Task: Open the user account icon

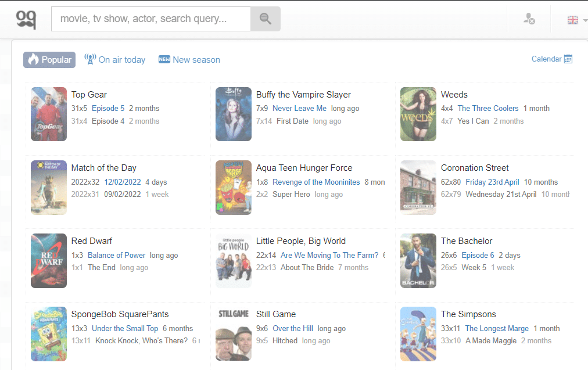Action: click(529, 19)
